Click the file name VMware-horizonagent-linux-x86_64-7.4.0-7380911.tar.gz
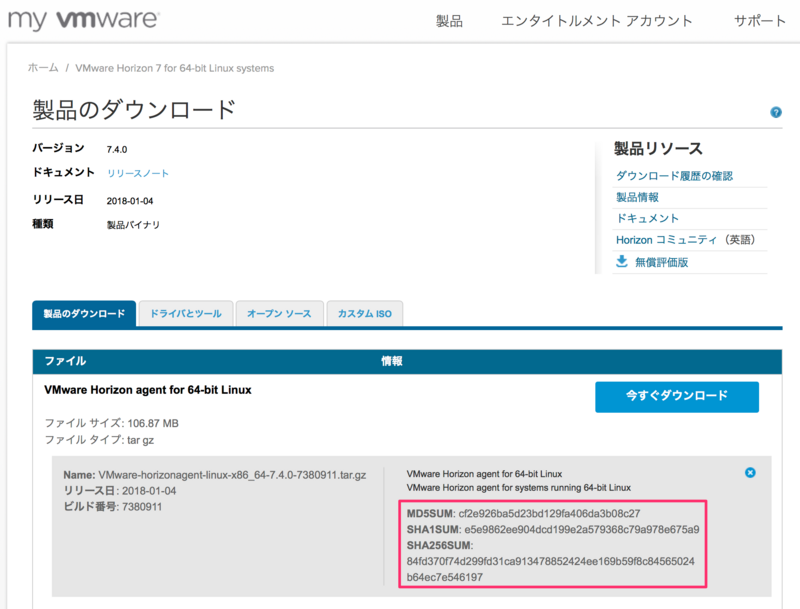This screenshot has width=800, height=609. (232, 475)
